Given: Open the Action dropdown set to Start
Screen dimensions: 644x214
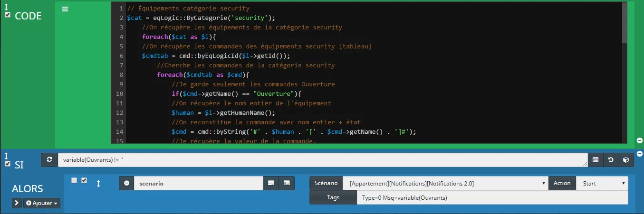Looking at the screenshot, I should [602, 183].
